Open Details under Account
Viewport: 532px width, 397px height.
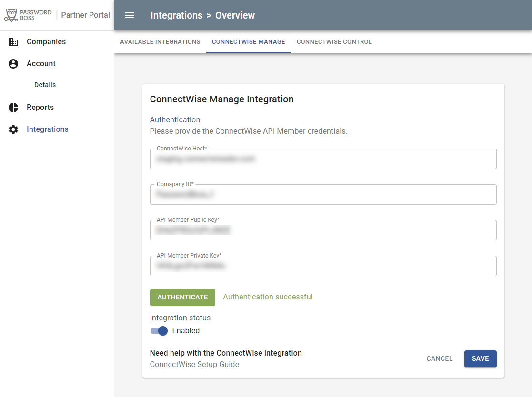(45, 85)
